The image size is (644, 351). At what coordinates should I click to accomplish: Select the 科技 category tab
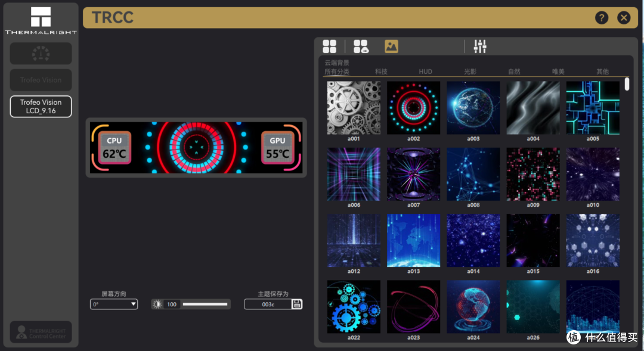pos(381,72)
